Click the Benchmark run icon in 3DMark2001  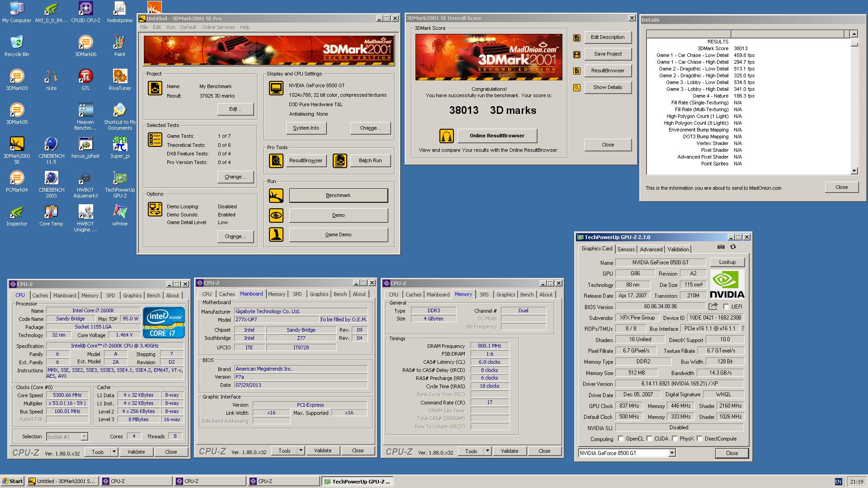(276, 196)
